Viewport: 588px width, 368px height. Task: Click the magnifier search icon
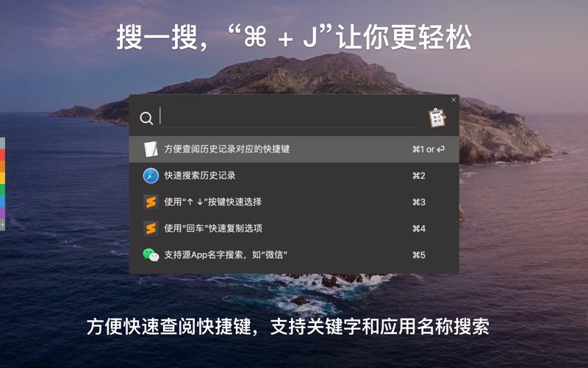(146, 118)
